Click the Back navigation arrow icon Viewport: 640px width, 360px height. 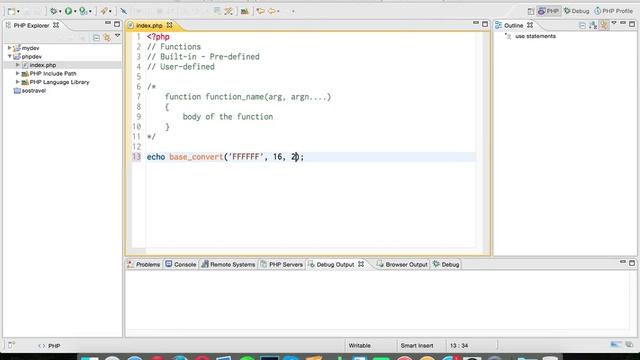(260, 11)
